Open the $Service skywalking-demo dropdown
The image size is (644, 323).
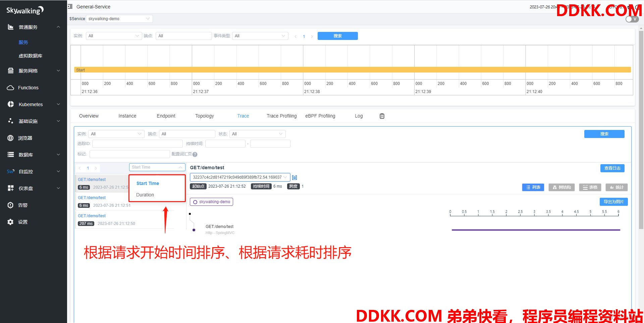[119, 19]
